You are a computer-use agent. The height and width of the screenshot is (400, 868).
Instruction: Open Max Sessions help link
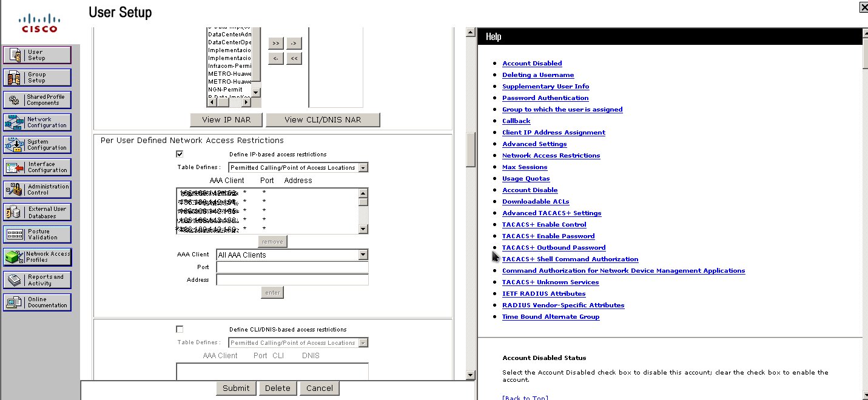[525, 167]
